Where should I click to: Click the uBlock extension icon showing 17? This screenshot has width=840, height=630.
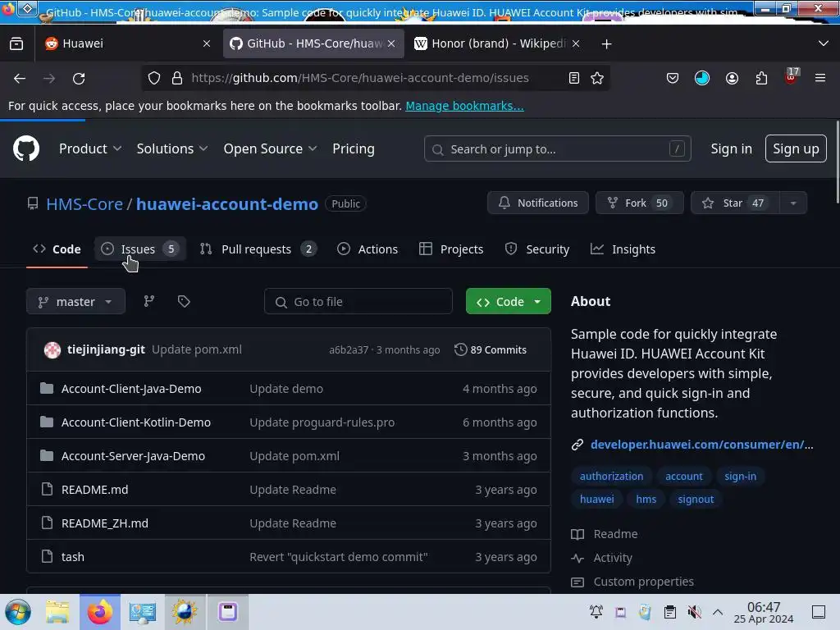tap(792, 76)
